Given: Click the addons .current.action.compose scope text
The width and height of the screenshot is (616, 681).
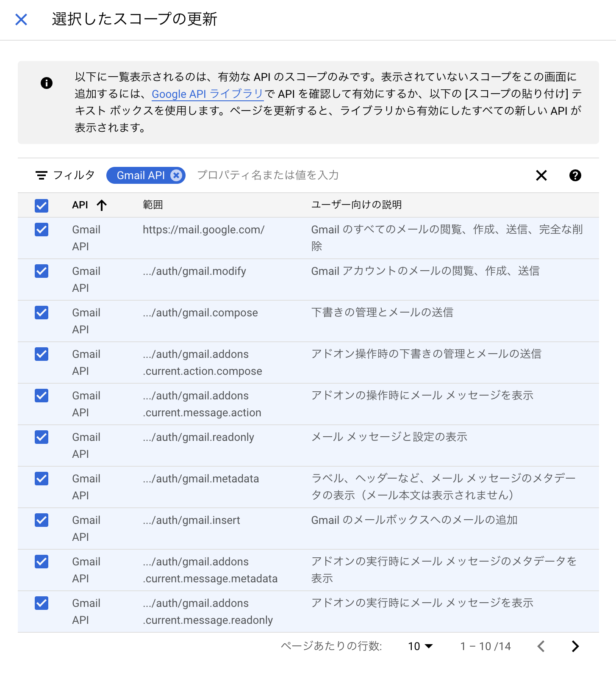Looking at the screenshot, I should pos(203,363).
